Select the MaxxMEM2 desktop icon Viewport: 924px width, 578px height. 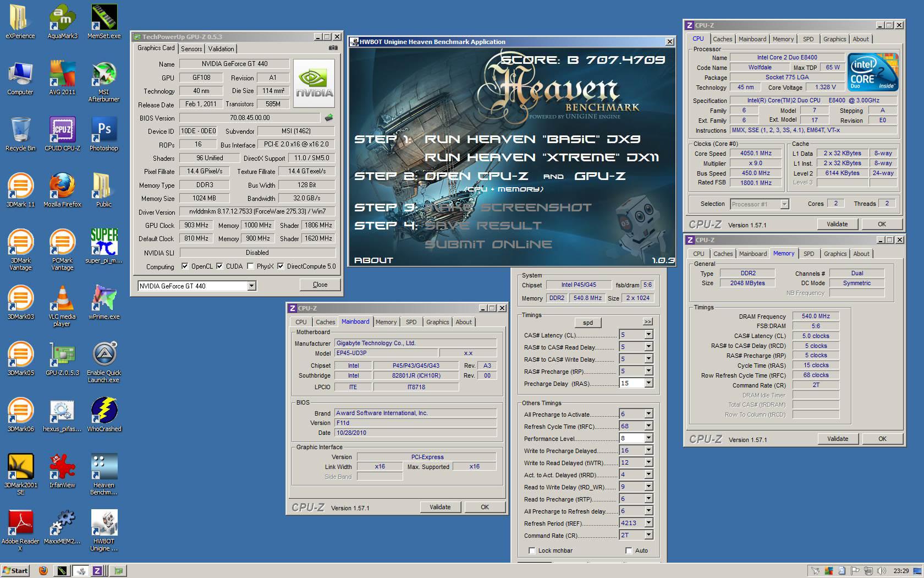[x=62, y=527]
